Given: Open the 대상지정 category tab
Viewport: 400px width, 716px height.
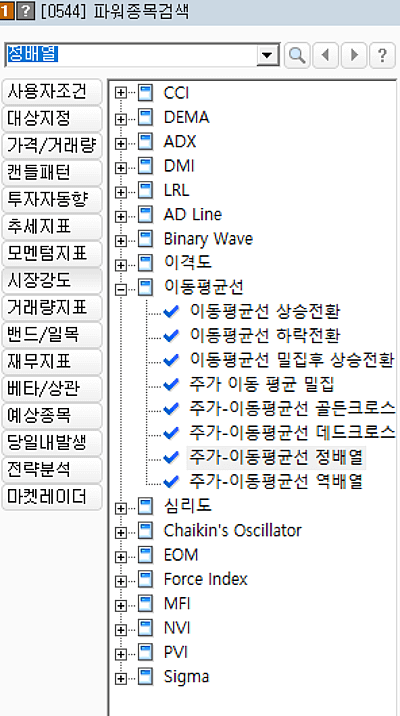Looking at the screenshot, I should click(x=52, y=119).
